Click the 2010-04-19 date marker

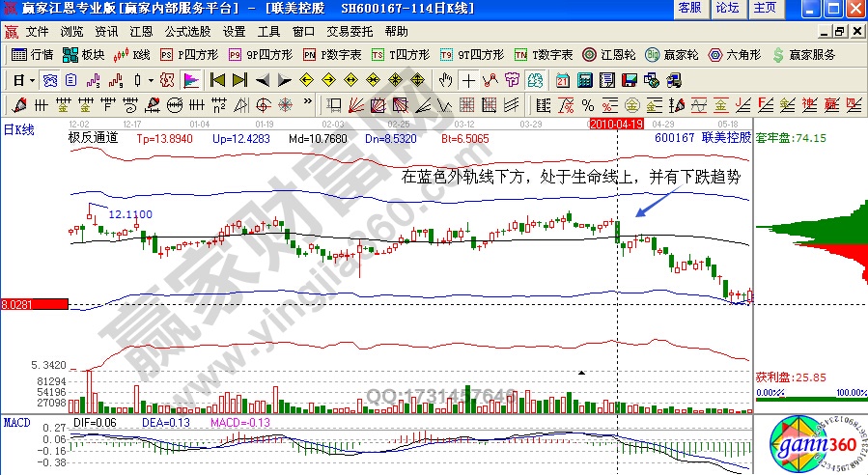tap(616, 124)
